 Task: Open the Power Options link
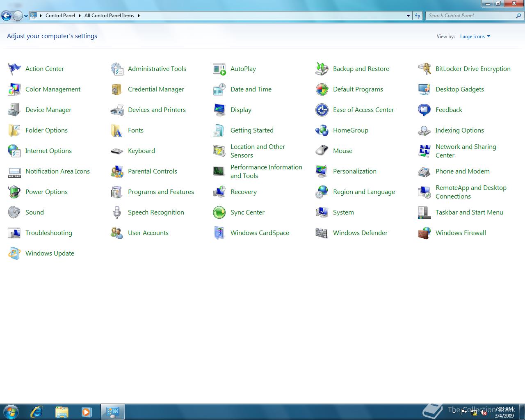46,192
